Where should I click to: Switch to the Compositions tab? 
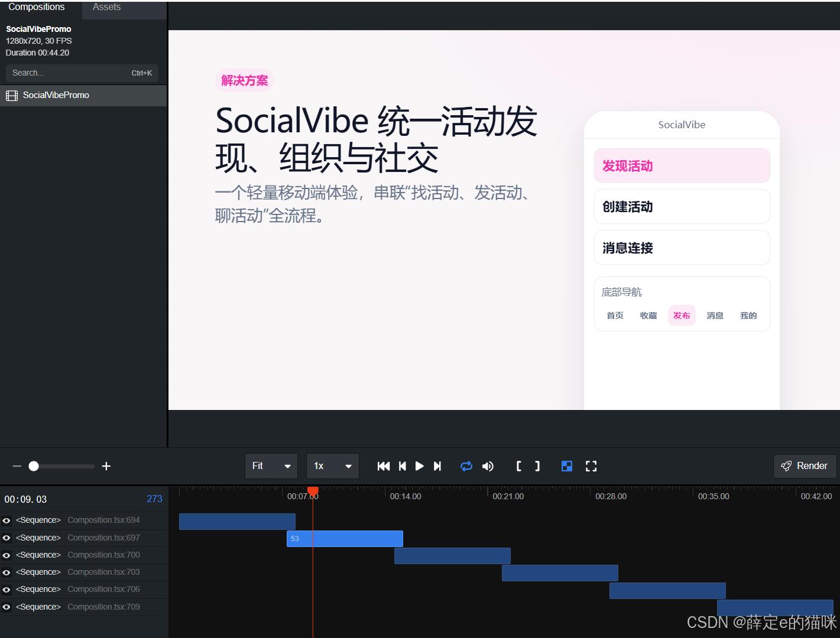coord(36,7)
